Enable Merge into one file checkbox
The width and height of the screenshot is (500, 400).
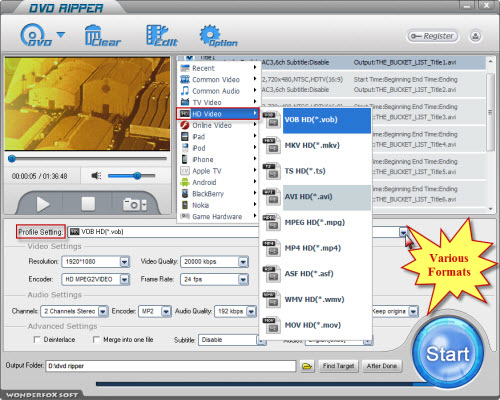pos(96,340)
